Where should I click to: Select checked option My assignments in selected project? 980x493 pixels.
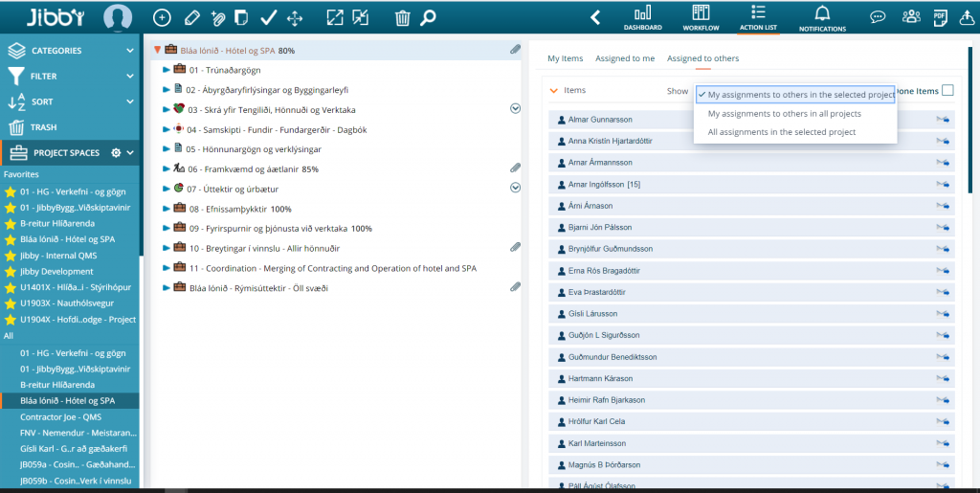[x=795, y=95]
